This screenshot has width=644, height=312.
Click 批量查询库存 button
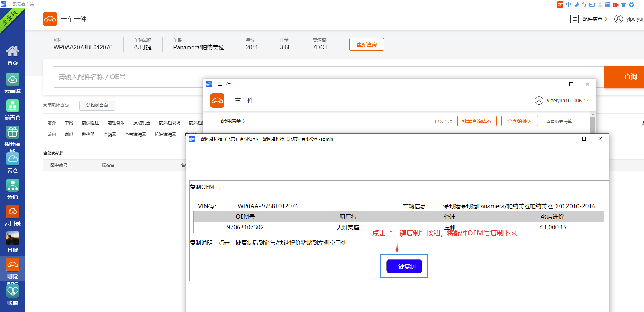click(x=477, y=121)
